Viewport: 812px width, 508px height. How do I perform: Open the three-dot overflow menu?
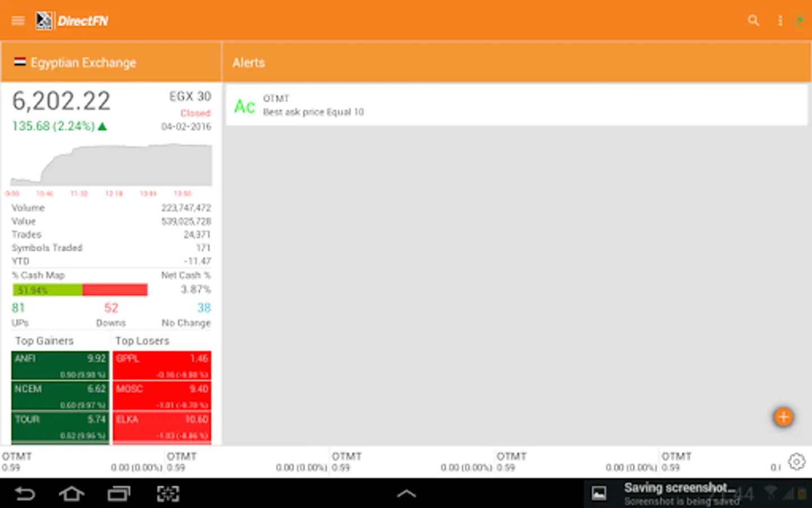(x=780, y=21)
